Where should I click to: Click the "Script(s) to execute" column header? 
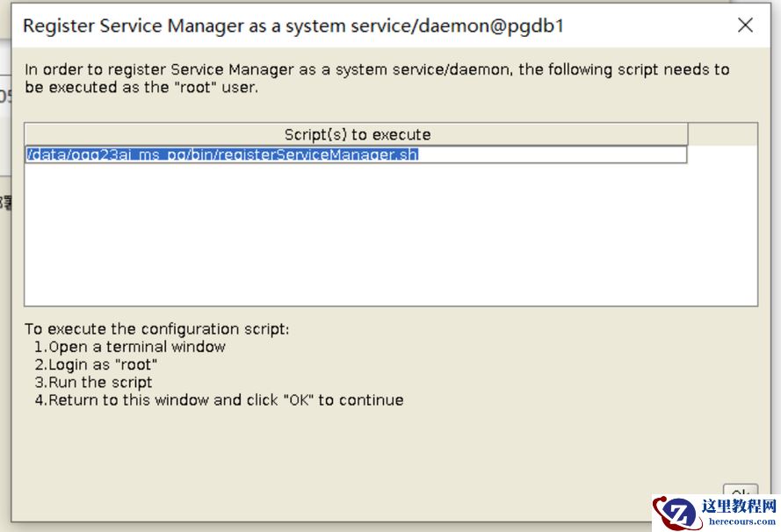point(357,134)
